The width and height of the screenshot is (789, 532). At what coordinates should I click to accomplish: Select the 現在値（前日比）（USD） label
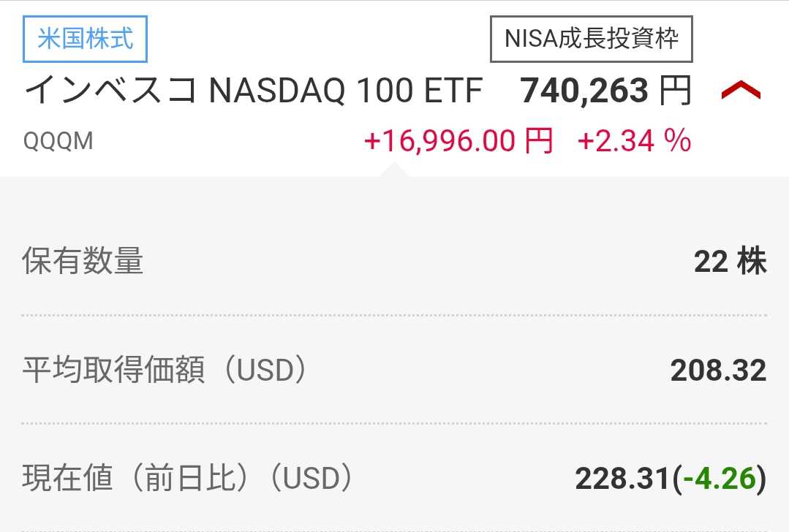coord(189,479)
